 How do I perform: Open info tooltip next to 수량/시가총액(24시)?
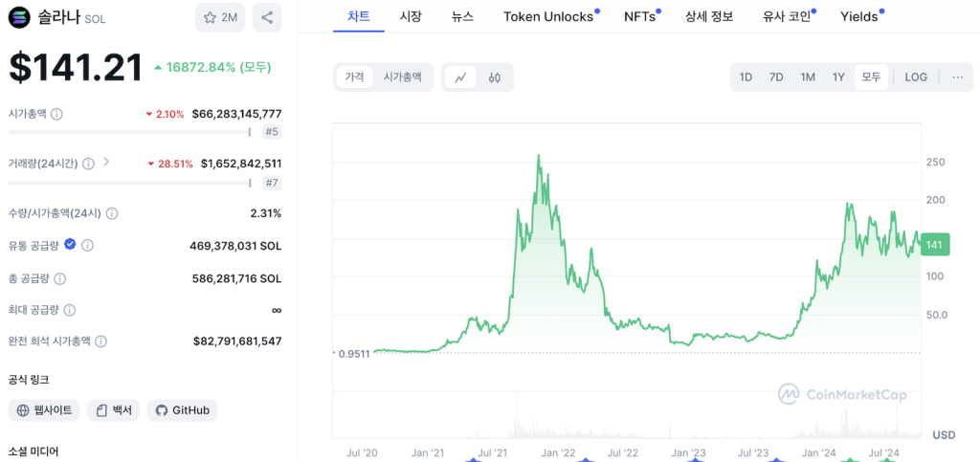click(x=111, y=213)
